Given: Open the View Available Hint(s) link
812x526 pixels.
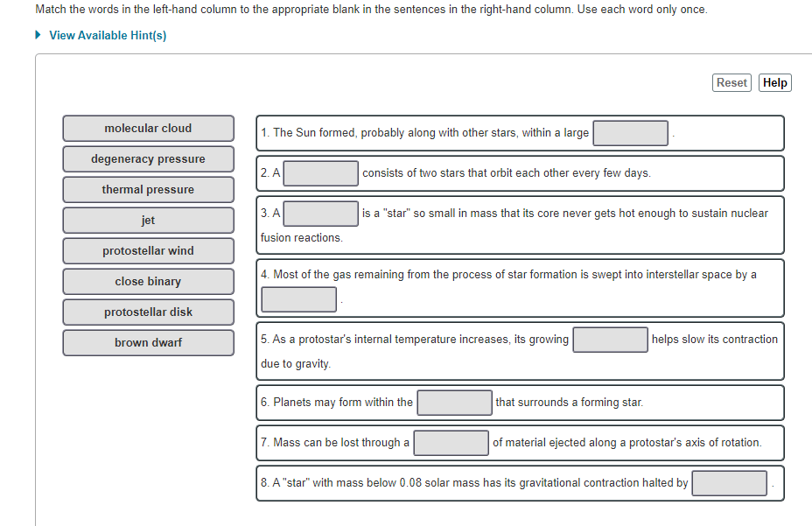Looking at the screenshot, I should [x=108, y=35].
